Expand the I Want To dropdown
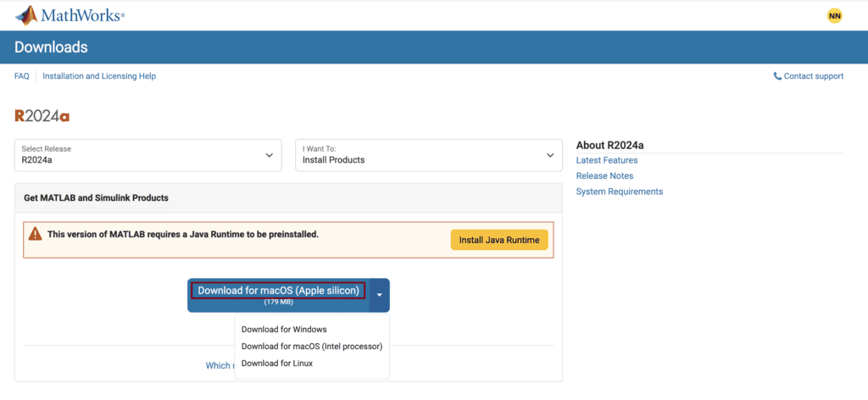The height and width of the screenshot is (400, 868). [428, 155]
